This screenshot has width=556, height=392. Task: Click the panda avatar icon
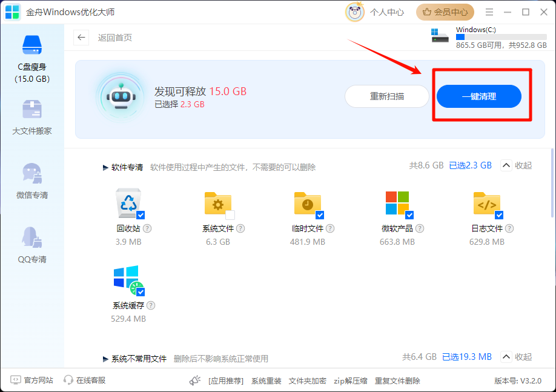click(354, 12)
